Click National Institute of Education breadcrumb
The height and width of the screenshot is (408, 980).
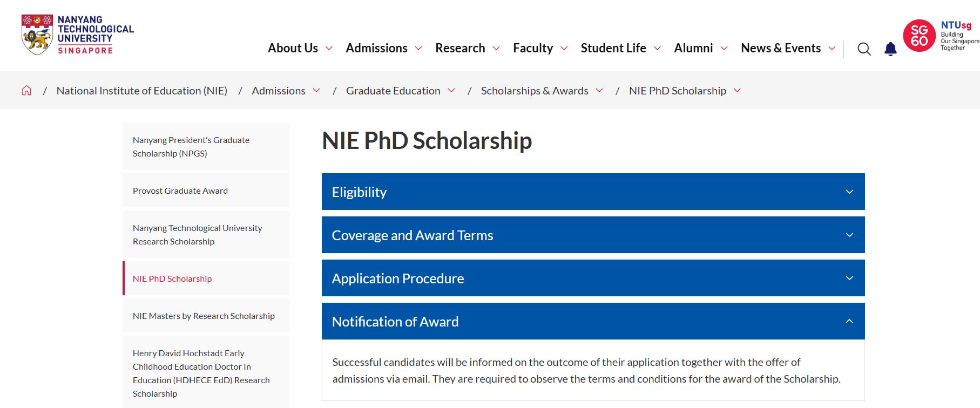142,91
